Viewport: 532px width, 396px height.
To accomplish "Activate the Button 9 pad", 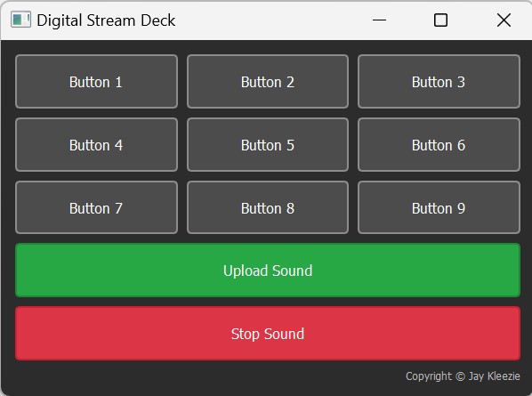I will 439,207.
